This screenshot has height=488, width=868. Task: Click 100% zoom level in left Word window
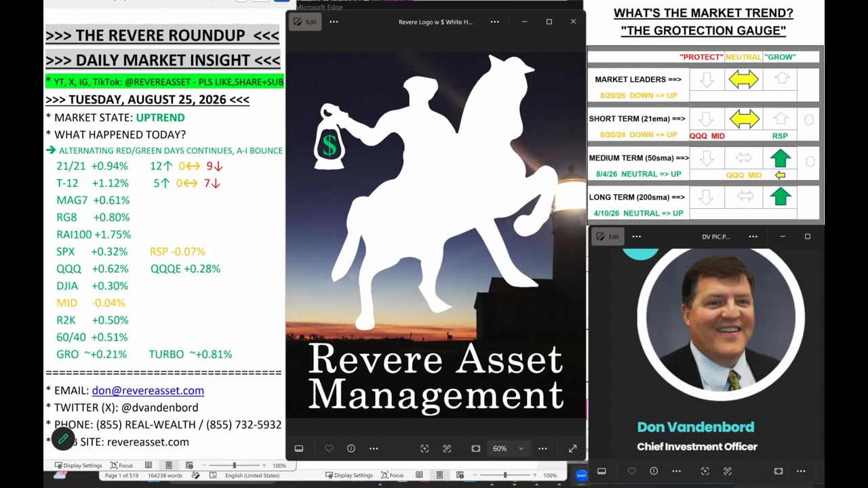(x=279, y=466)
